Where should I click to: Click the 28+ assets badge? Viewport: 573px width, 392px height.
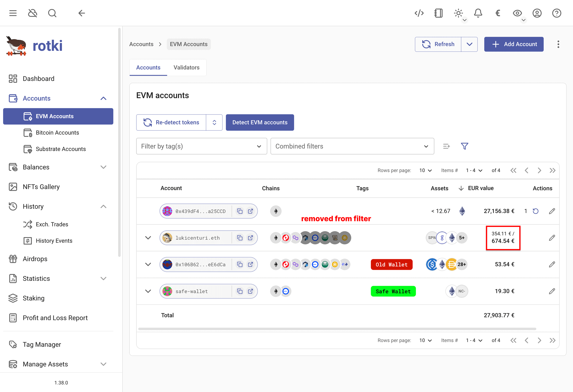(x=461, y=264)
